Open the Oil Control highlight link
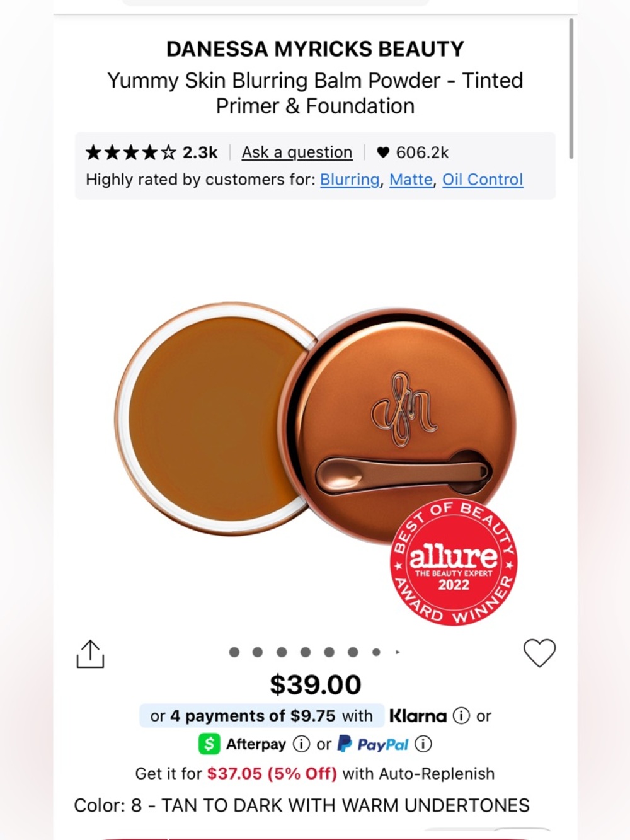The width and height of the screenshot is (630, 840). point(483,180)
